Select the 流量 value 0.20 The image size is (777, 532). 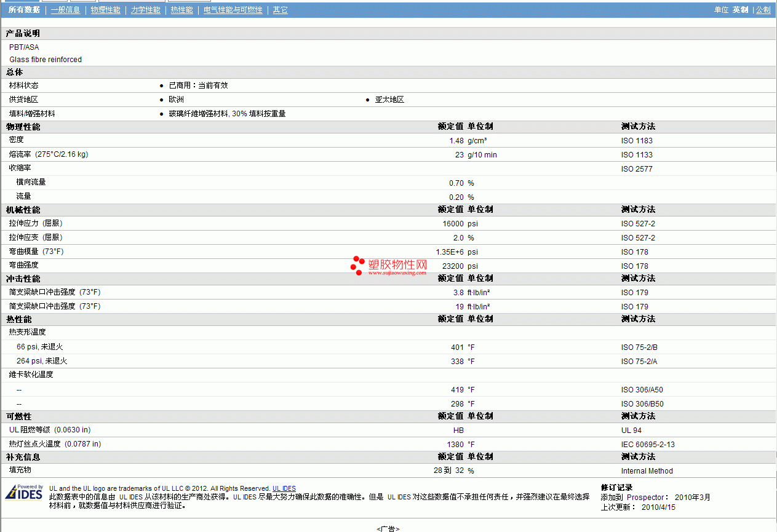(x=456, y=197)
